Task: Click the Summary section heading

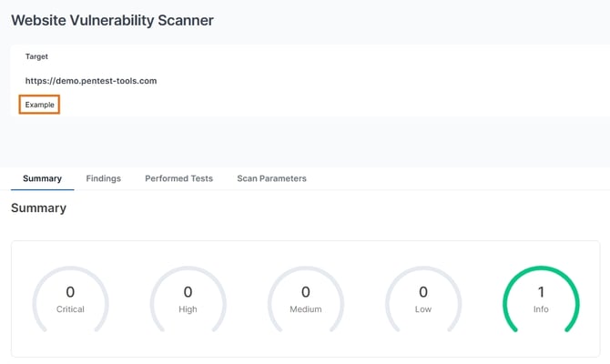Action: coord(38,208)
